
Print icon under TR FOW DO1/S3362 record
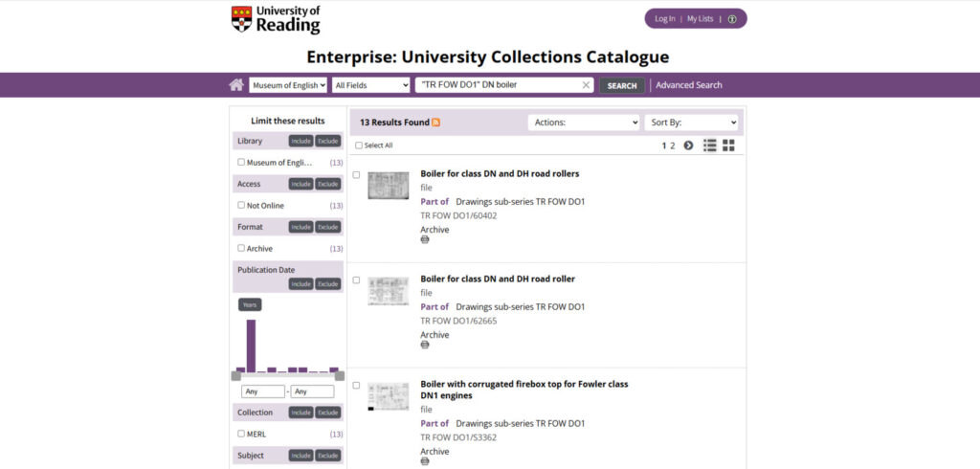[425, 461]
